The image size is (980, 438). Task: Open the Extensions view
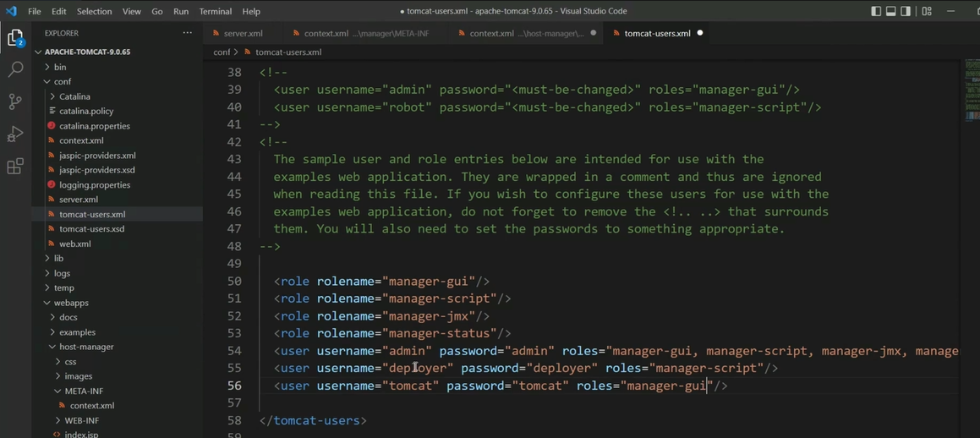coord(15,166)
